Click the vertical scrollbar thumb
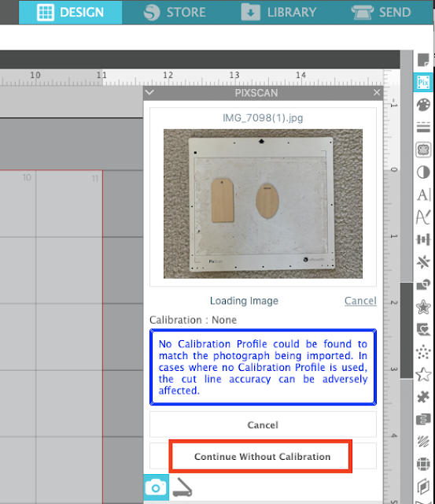This screenshot has height=504, width=435. 407,331
